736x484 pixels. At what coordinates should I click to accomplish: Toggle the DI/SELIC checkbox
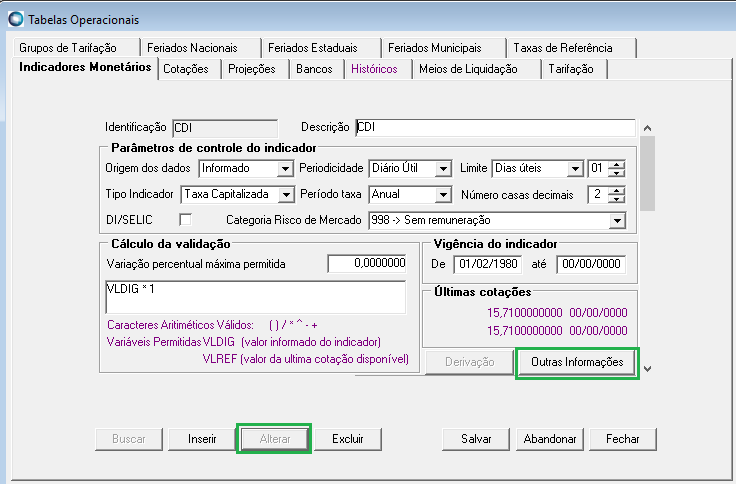pyautogui.click(x=185, y=220)
